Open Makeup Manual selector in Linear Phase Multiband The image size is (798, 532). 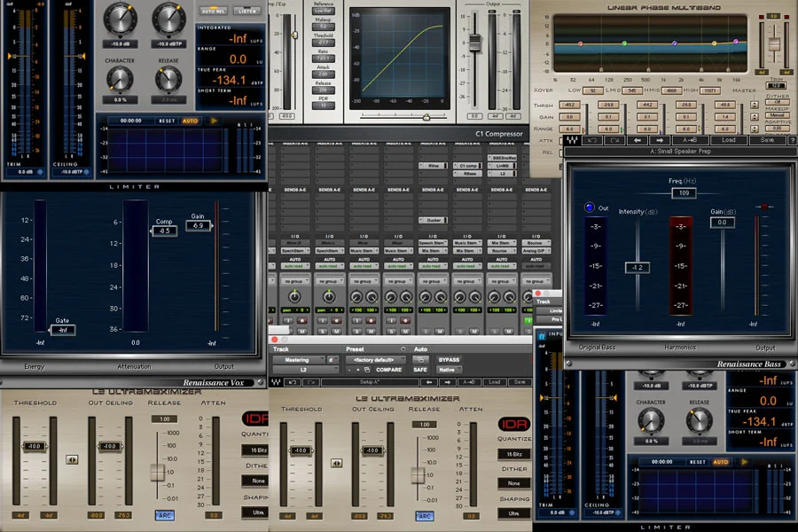(x=777, y=115)
